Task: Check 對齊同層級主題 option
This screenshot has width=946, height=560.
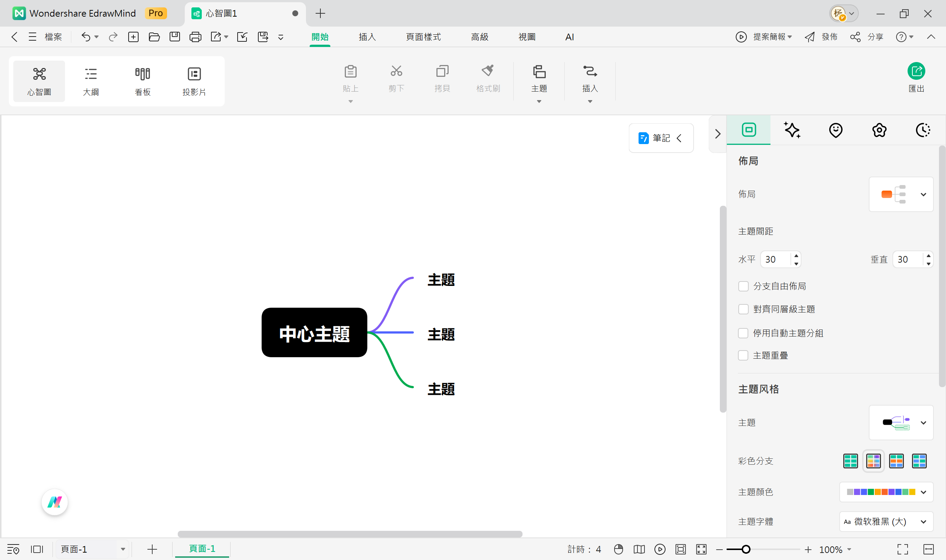Action: [743, 309]
